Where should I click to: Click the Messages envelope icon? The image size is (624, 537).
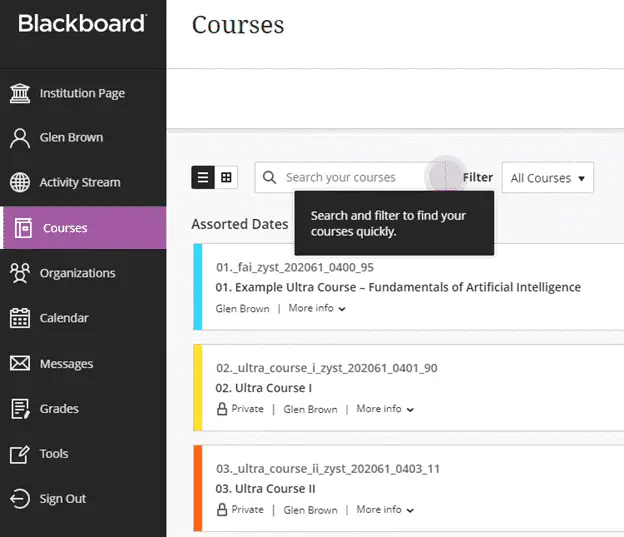[20, 363]
